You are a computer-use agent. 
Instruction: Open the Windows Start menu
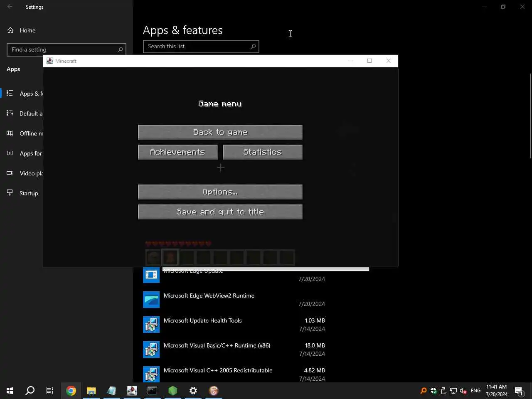[10, 391]
